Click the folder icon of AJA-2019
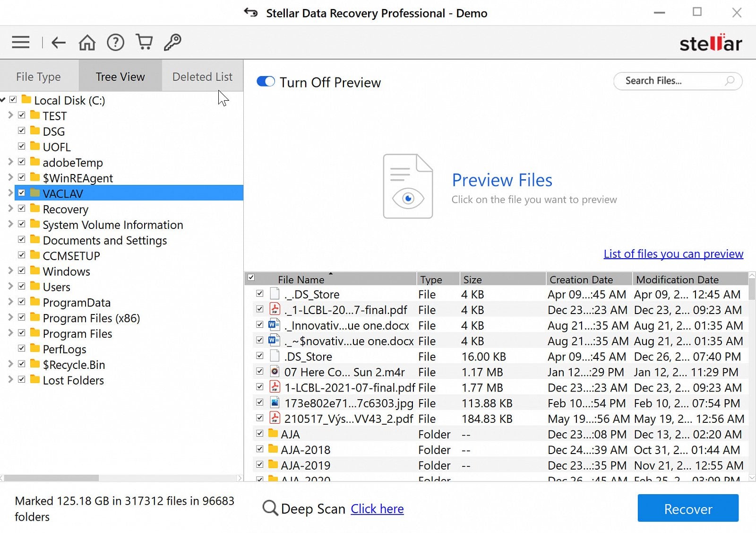The height and width of the screenshot is (533, 756). pyautogui.click(x=273, y=464)
